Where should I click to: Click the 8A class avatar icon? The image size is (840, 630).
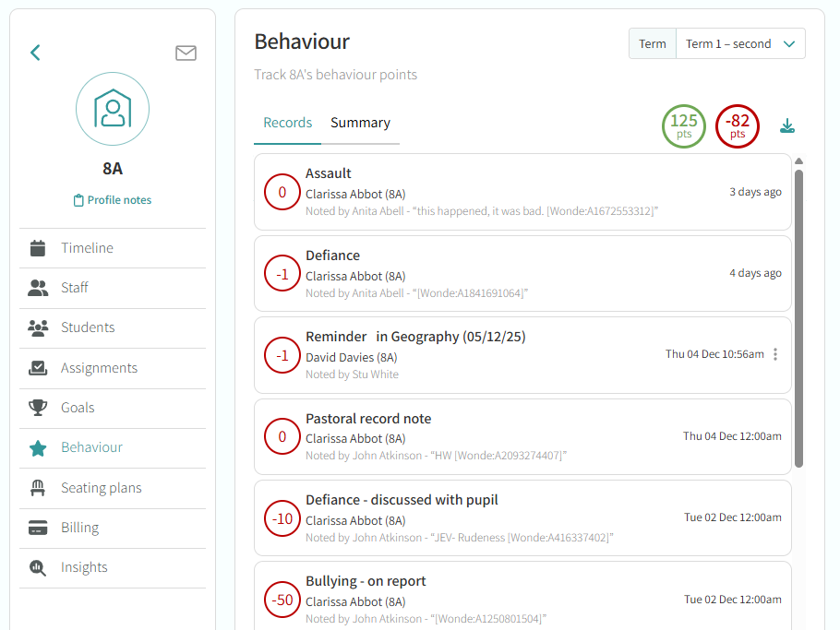coord(113,110)
